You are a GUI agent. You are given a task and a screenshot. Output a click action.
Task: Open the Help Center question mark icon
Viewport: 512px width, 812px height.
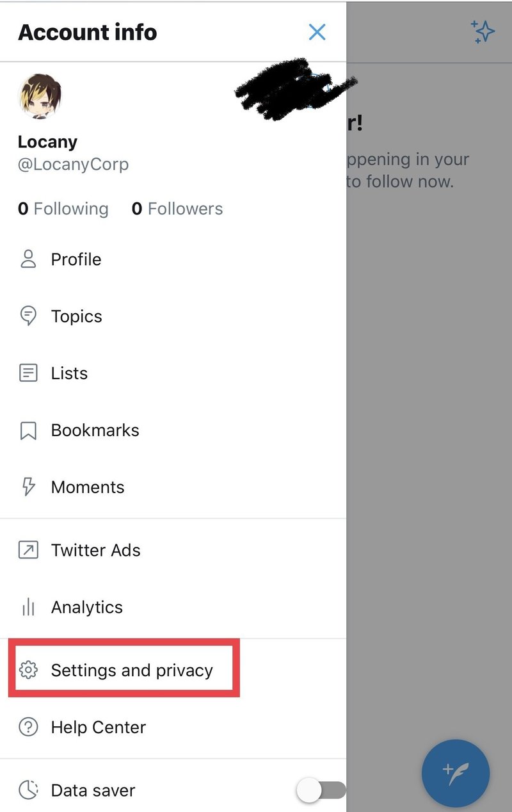point(28,727)
